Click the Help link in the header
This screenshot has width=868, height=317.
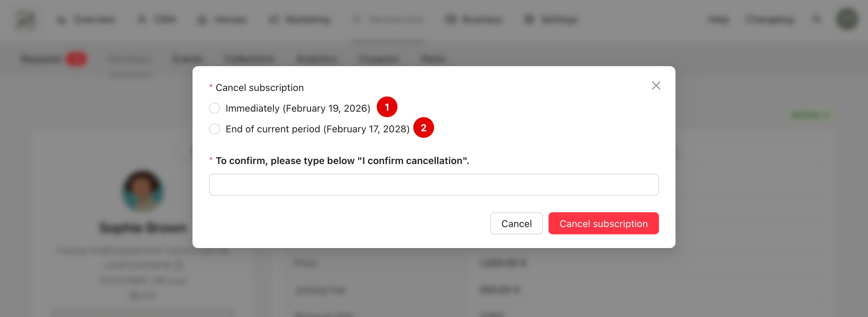pos(719,20)
